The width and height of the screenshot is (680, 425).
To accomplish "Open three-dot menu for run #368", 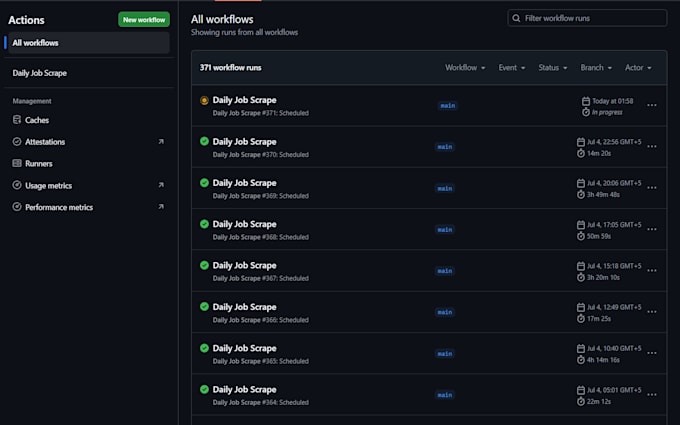I will (651, 229).
